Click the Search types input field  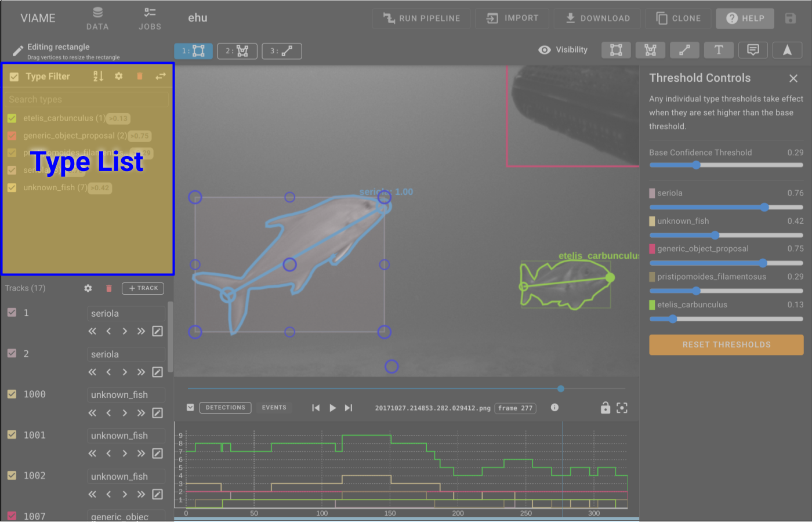[87, 100]
